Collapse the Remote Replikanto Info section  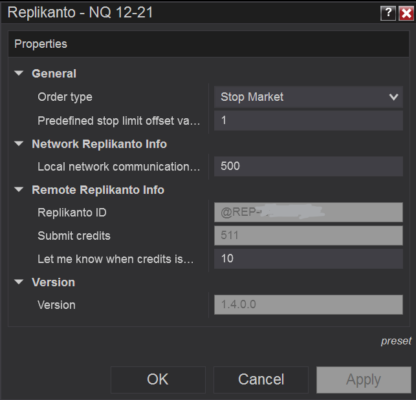(19, 190)
